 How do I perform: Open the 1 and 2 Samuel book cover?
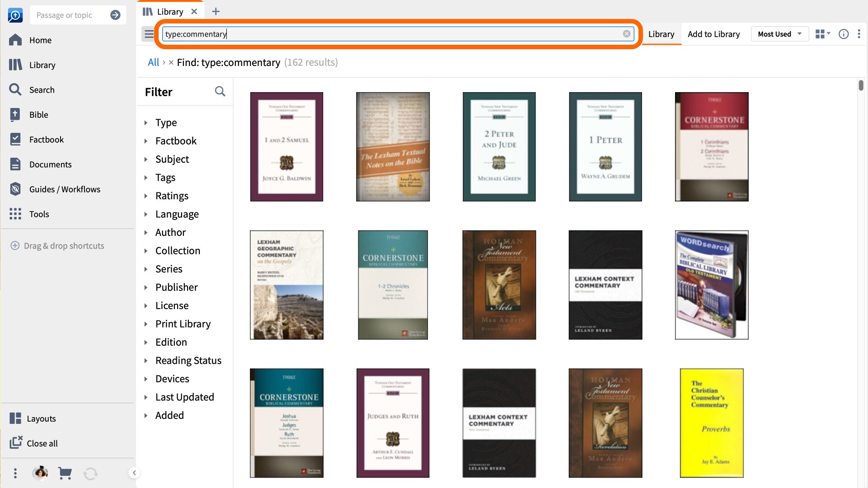tap(286, 147)
